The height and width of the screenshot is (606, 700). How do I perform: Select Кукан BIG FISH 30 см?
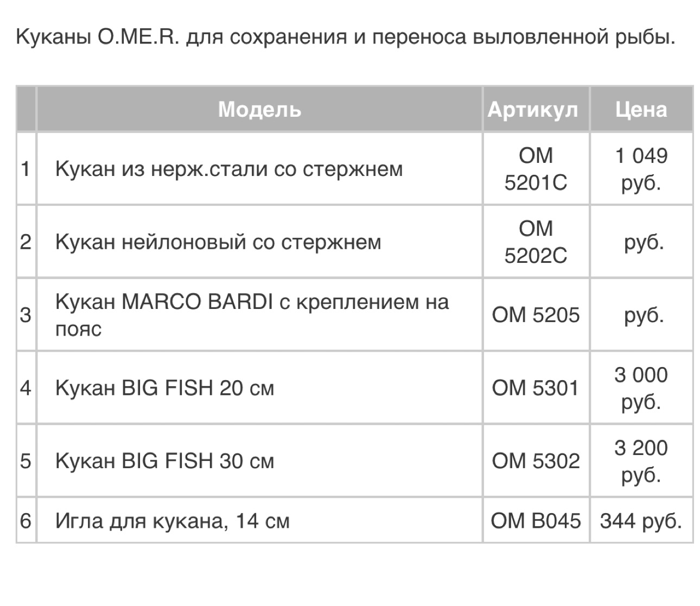tap(164, 461)
